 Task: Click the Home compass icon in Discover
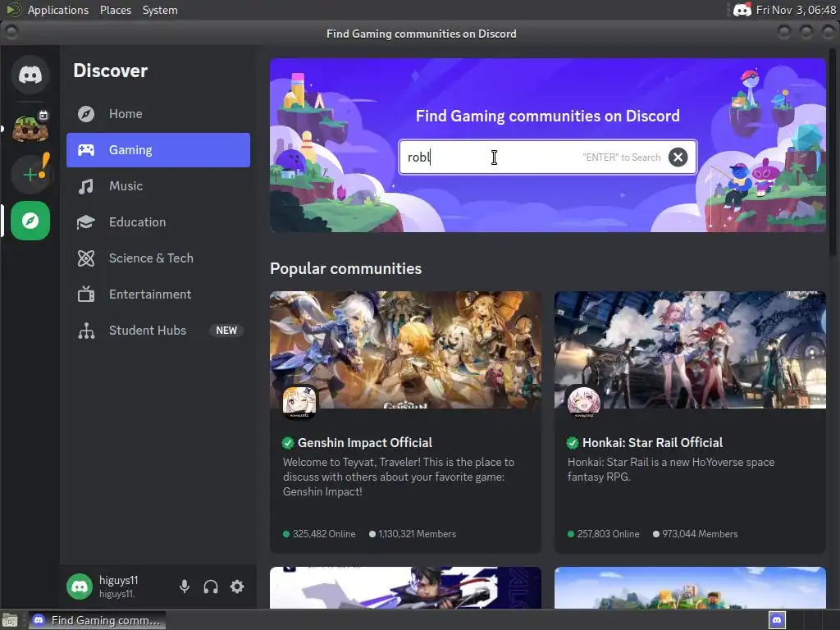point(85,114)
